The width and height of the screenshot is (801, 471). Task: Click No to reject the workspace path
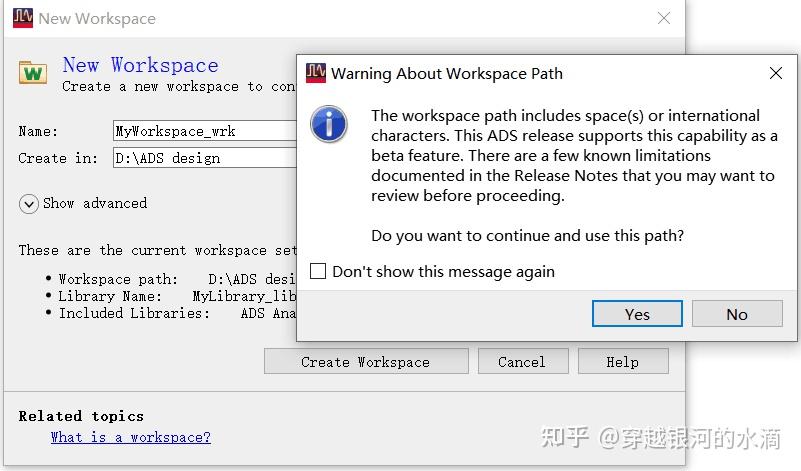coord(737,314)
